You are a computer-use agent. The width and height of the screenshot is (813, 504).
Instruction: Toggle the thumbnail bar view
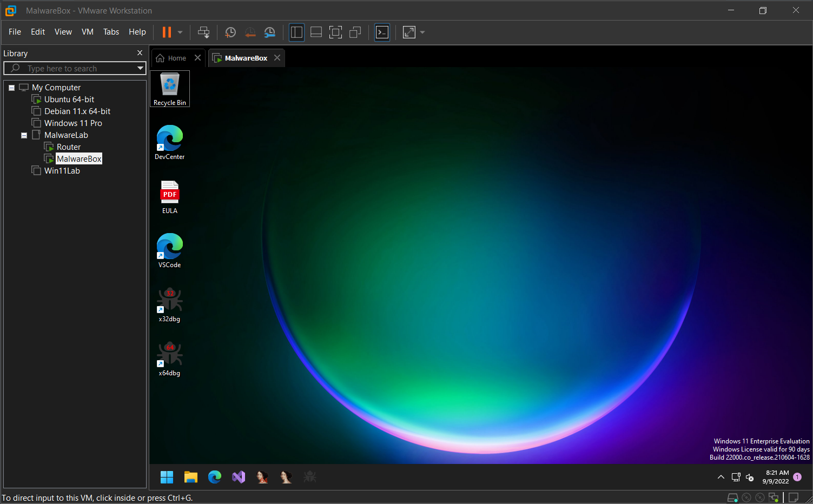[x=316, y=32]
